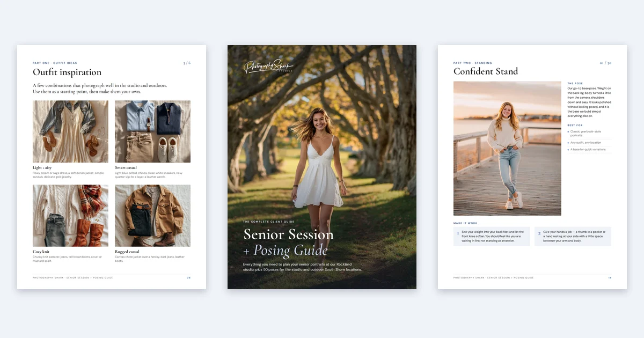This screenshot has height=338, width=644.
Task: Click the description starting 'Light blue oxford, chinos'
Action: pyautogui.click(x=149, y=175)
